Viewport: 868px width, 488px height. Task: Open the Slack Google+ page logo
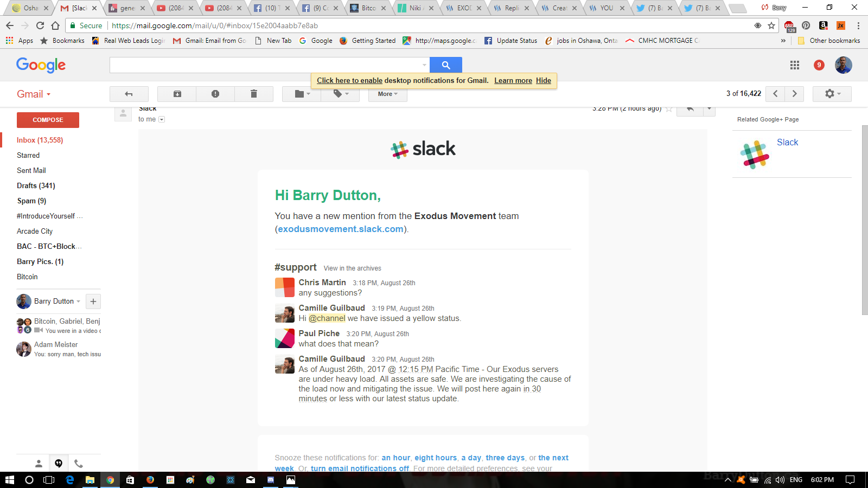[x=755, y=155]
